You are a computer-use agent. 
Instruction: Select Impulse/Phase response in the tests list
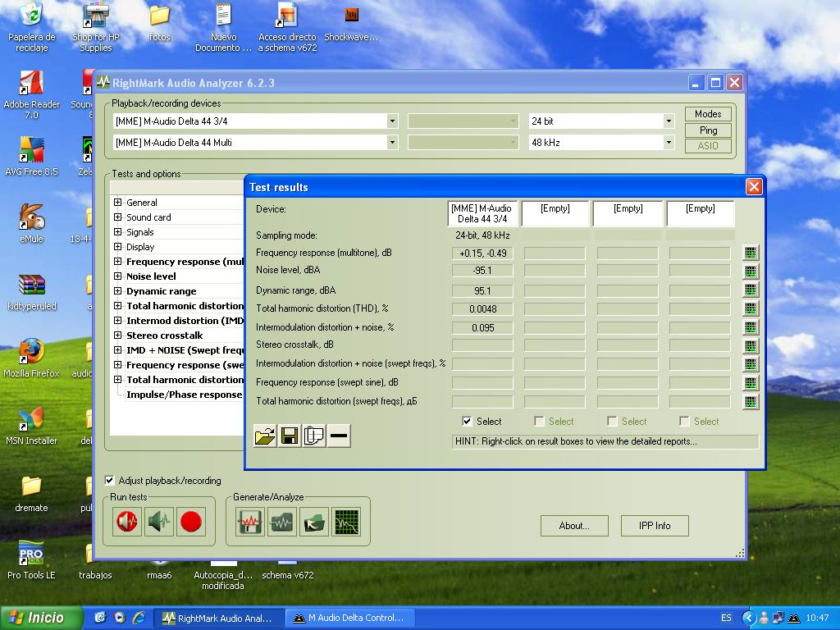tap(185, 395)
